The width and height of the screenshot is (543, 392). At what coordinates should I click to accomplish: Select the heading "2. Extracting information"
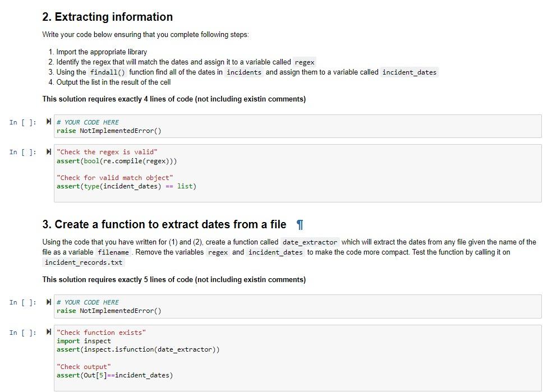[x=108, y=17]
